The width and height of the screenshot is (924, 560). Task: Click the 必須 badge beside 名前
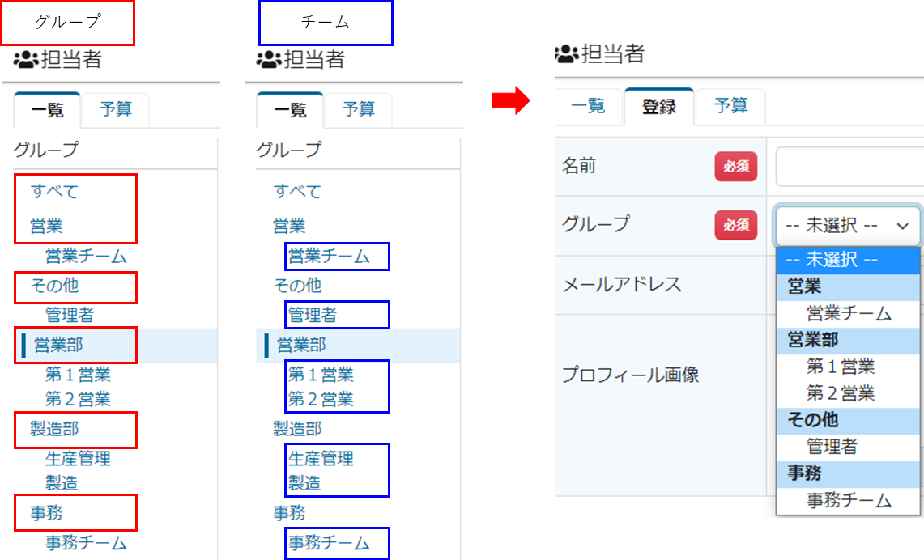tap(736, 167)
